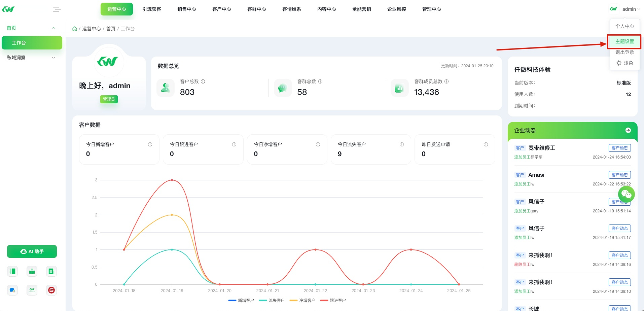Toggle 净增客户 series in chart legend
644x311 pixels.
302,300
